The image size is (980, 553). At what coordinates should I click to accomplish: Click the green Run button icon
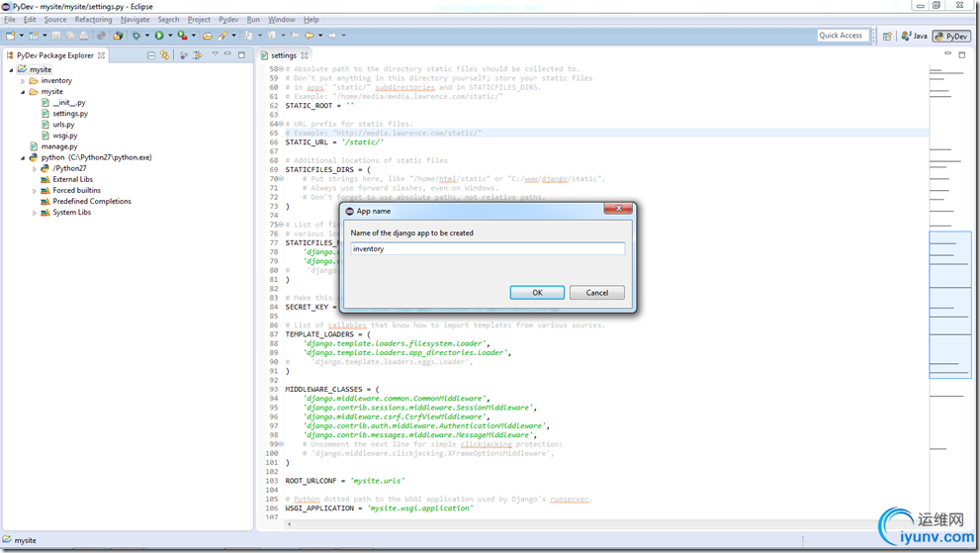(159, 36)
